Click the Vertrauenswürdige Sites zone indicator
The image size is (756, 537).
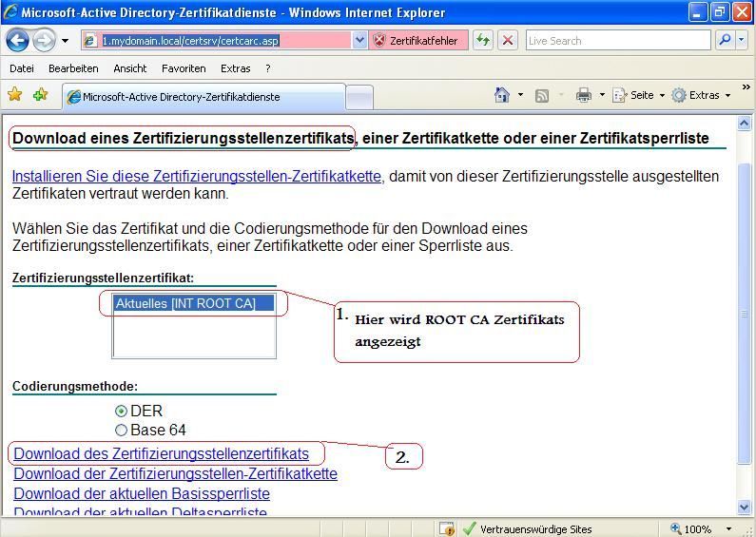tap(528, 528)
